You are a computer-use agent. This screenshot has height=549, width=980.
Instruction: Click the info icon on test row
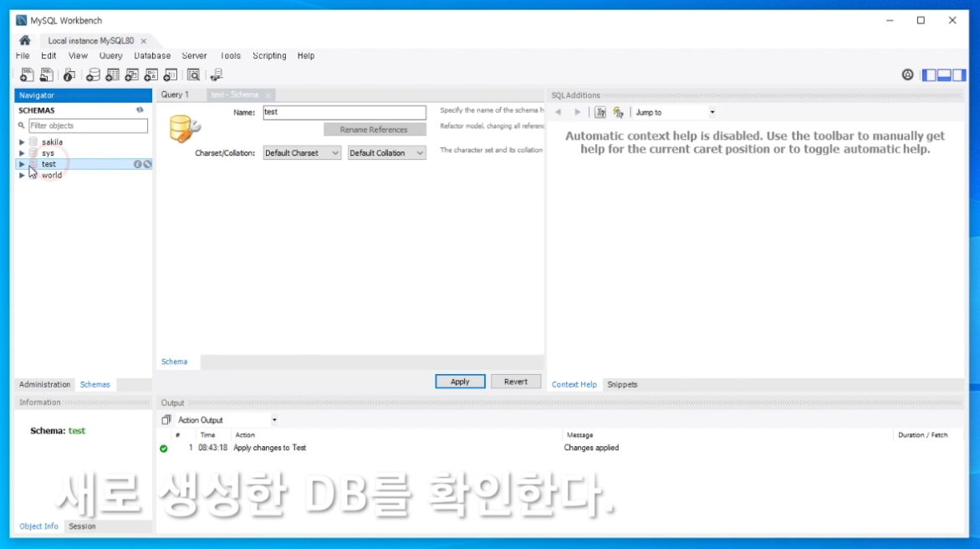[x=137, y=164]
